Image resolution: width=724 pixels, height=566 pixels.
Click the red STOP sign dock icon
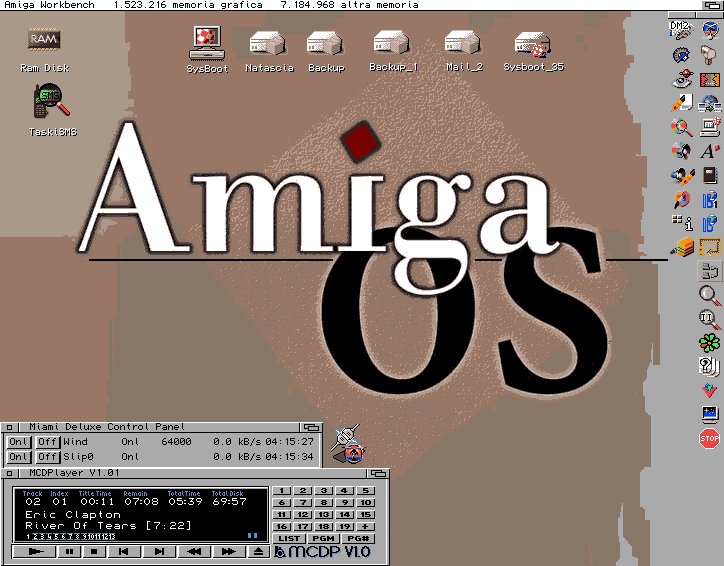click(x=709, y=438)
